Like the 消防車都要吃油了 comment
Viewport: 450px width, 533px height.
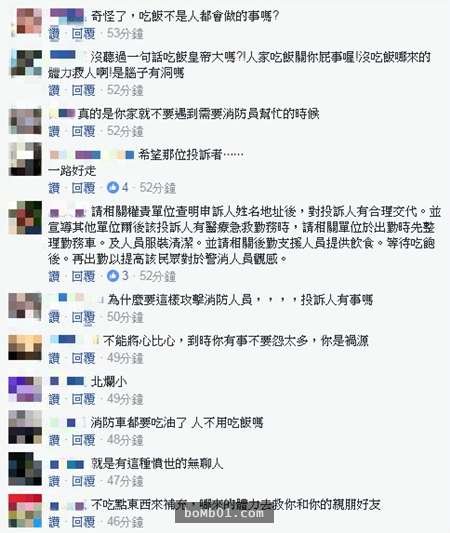(54, 440)
